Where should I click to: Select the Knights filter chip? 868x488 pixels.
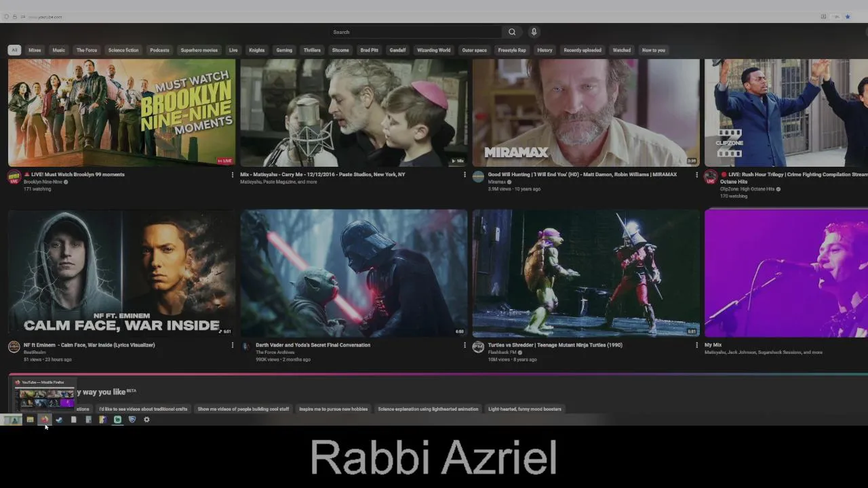point(257,50)
